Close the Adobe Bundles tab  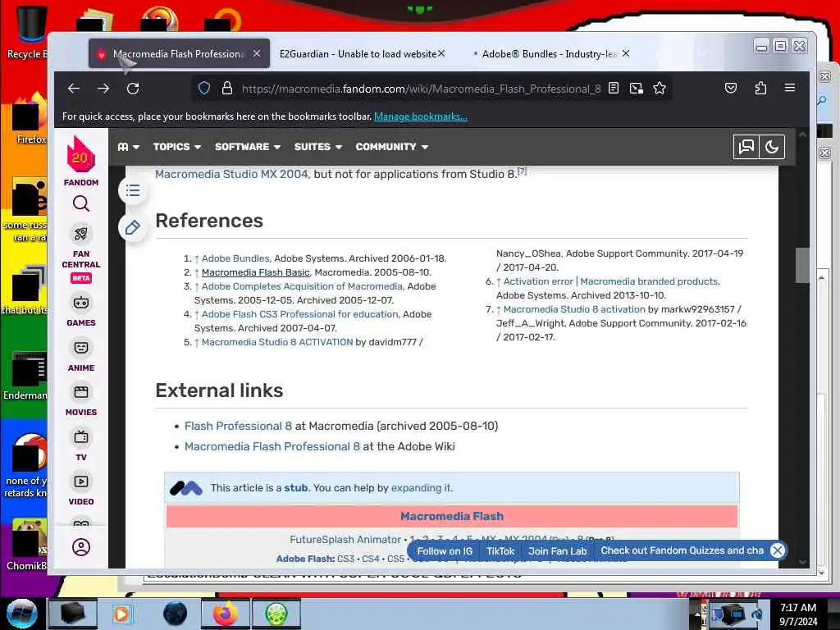626,53
